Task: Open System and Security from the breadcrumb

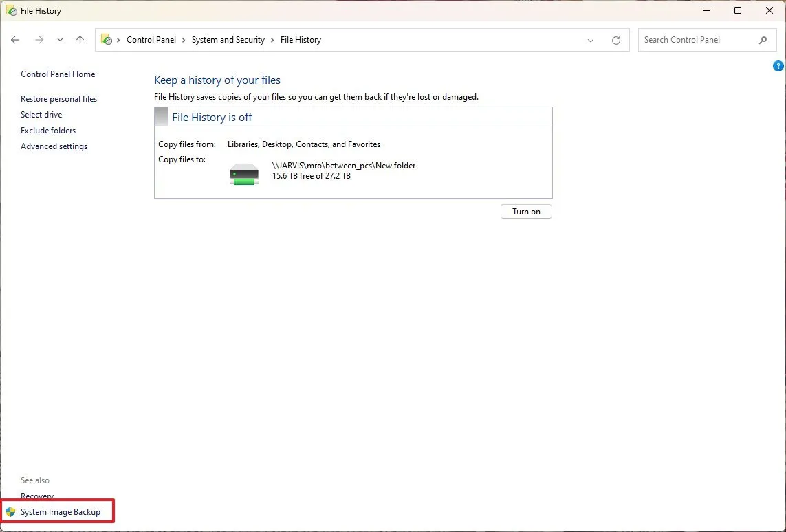Action: click(228, 40)
